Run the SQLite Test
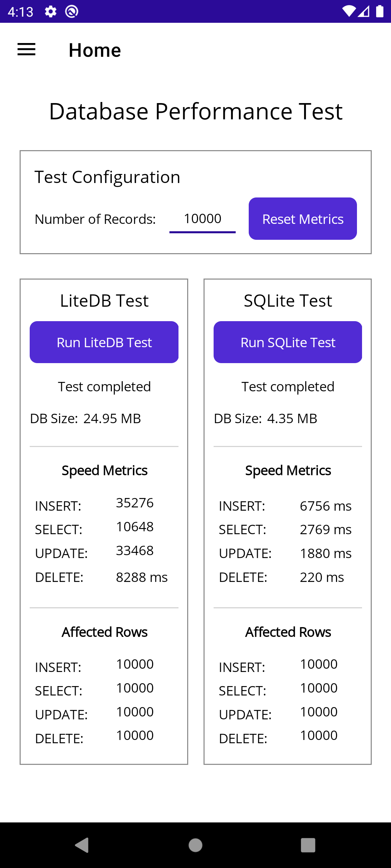Screen dimensions: 391x868 click(x=288, y=342)
